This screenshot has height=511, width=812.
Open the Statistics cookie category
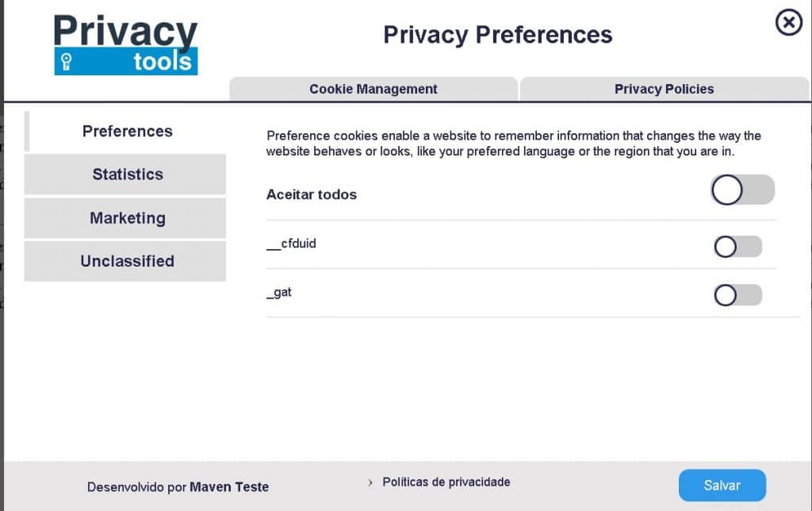125,174
